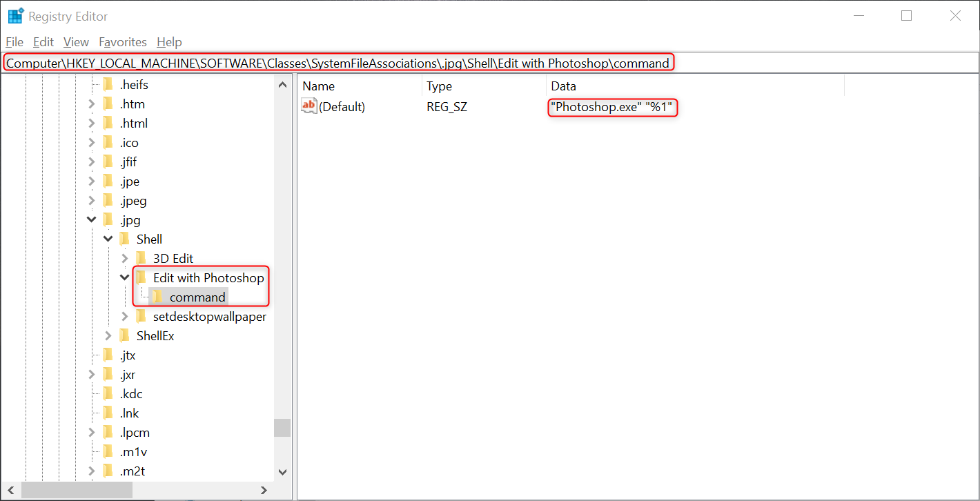980x501 pixels.
Task: Click the ShellEx folder icon
Action: 124,336
